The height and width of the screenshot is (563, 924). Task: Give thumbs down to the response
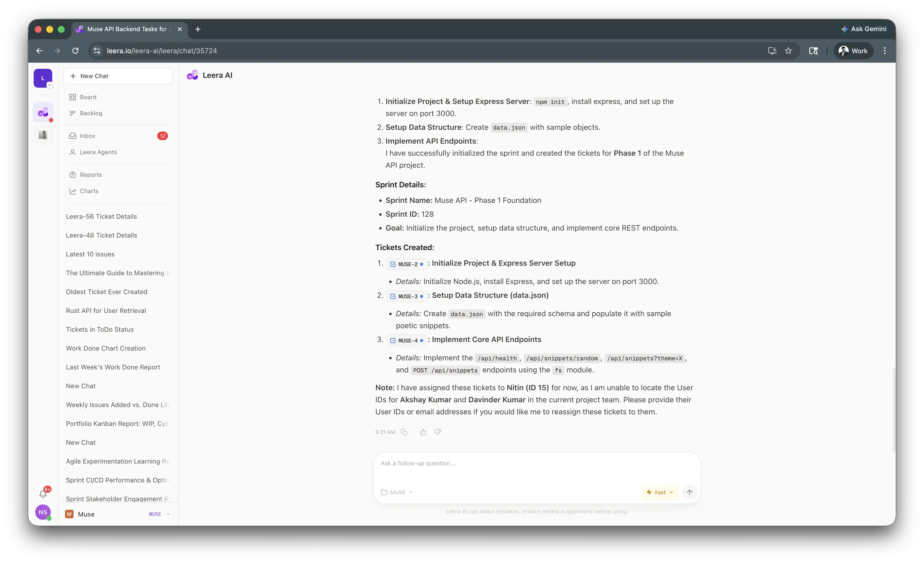(437, 432)
